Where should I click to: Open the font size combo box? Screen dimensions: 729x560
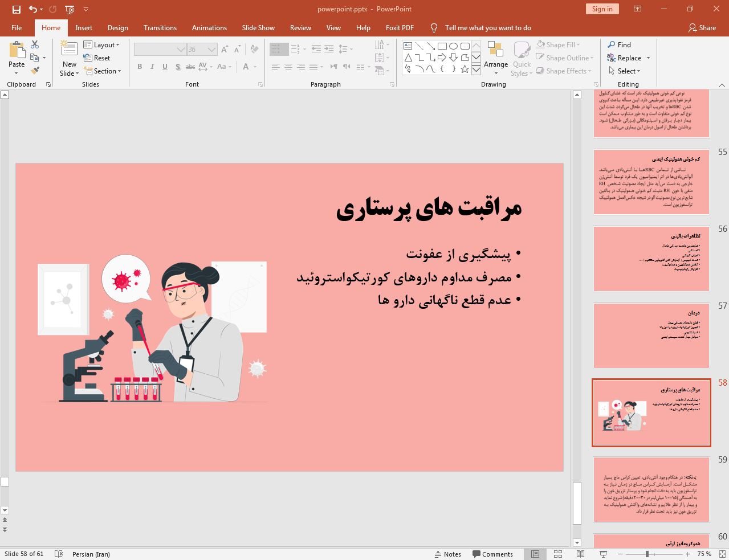pos(202,50)
